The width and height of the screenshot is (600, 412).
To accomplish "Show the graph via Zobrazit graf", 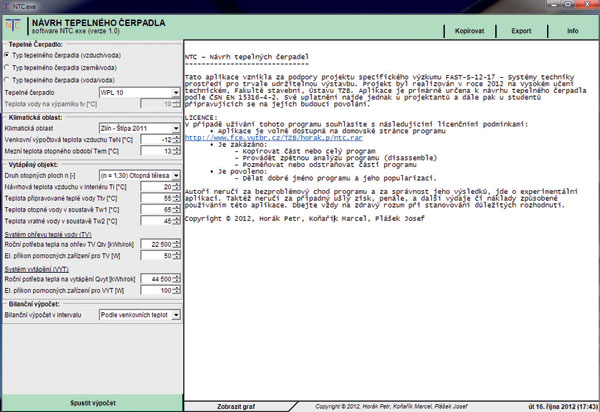I will 236,406.
